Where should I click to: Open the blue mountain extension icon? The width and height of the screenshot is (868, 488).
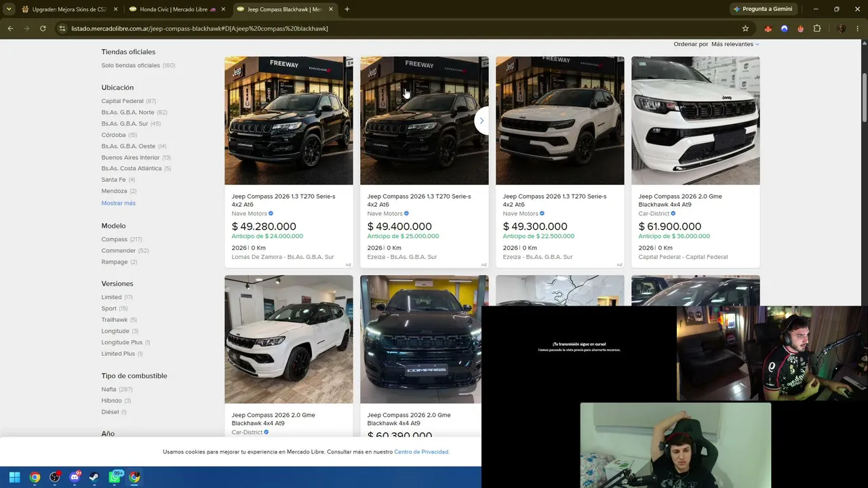coord(785,28)
